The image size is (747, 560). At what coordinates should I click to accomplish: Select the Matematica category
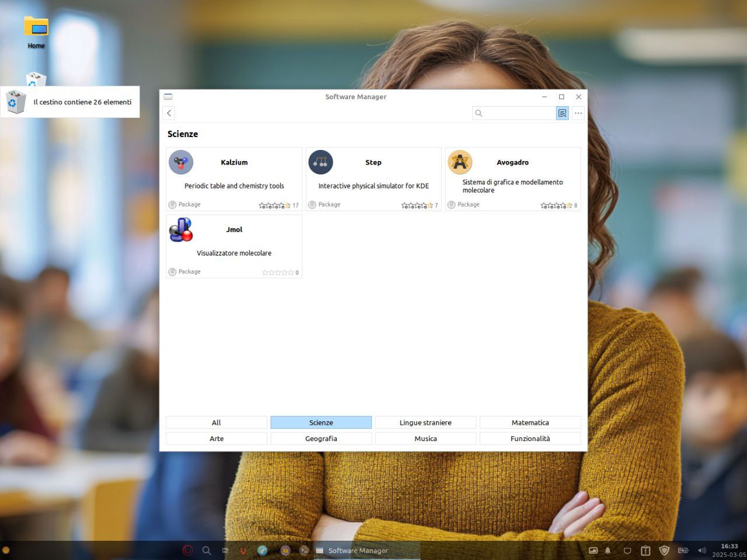[x=530, y=422]
